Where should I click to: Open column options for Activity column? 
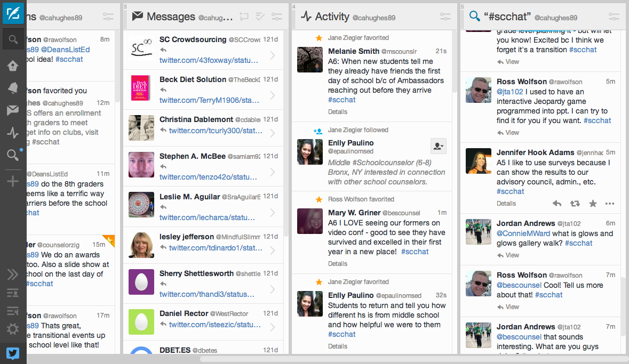point(445,17)
